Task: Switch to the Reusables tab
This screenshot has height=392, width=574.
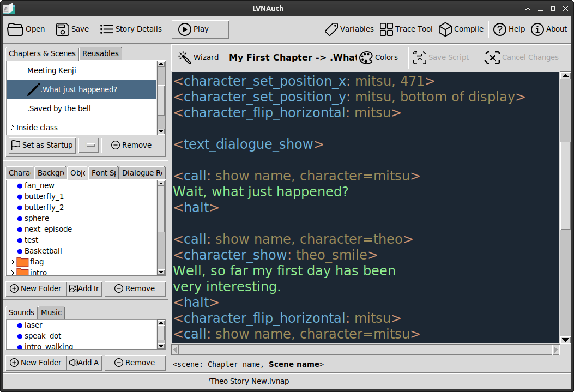Action: click(100, 53)
